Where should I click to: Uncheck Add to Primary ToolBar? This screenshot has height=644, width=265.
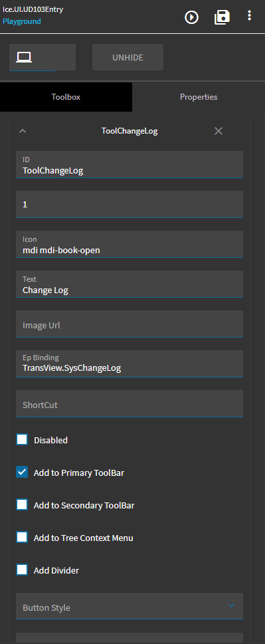pos(22,473)
